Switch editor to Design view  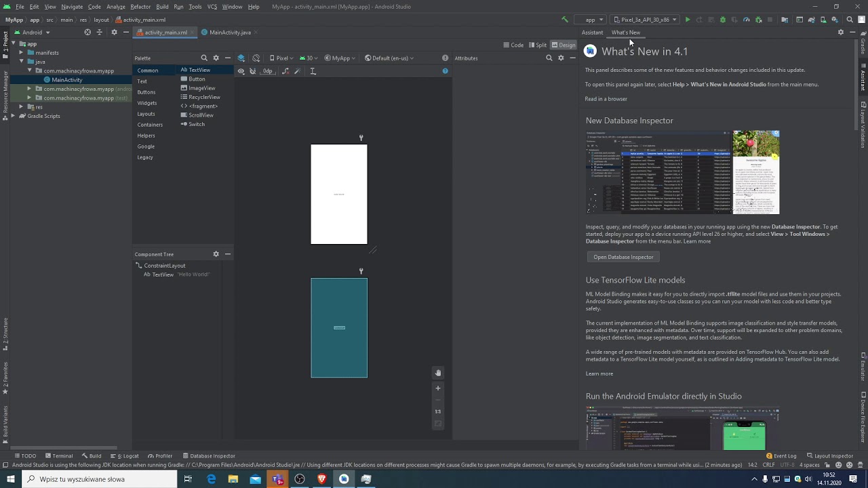[x=564, y=45]
